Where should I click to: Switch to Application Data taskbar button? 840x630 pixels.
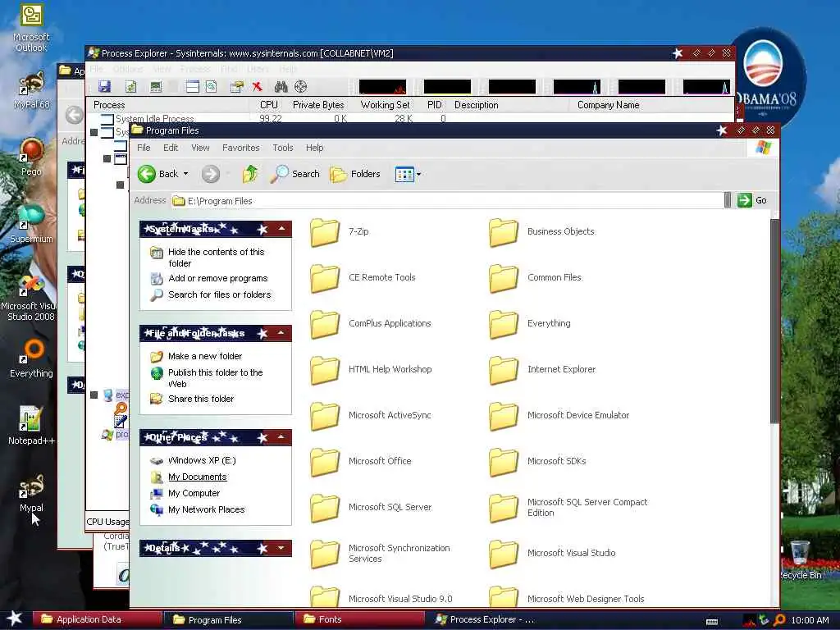coord(97,620)
